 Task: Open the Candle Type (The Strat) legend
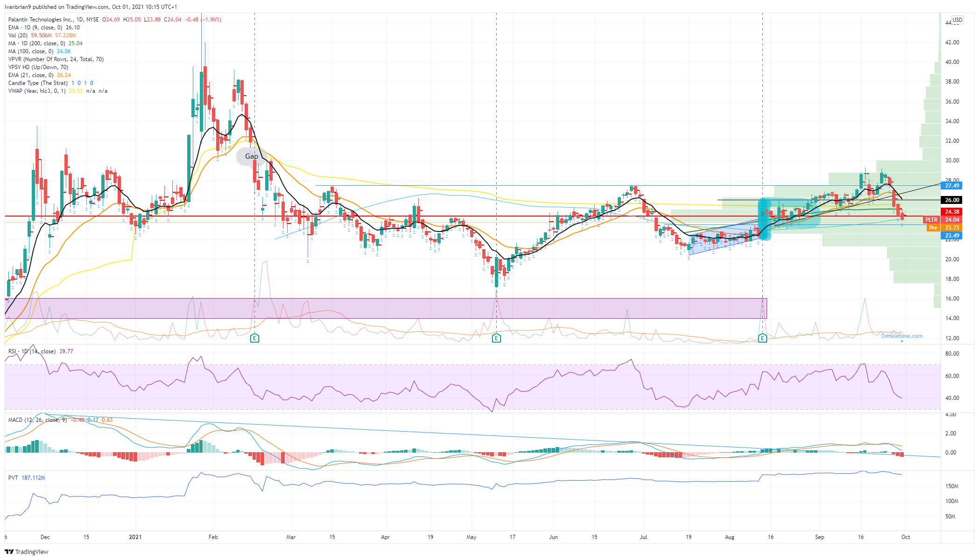pos(38,83)
